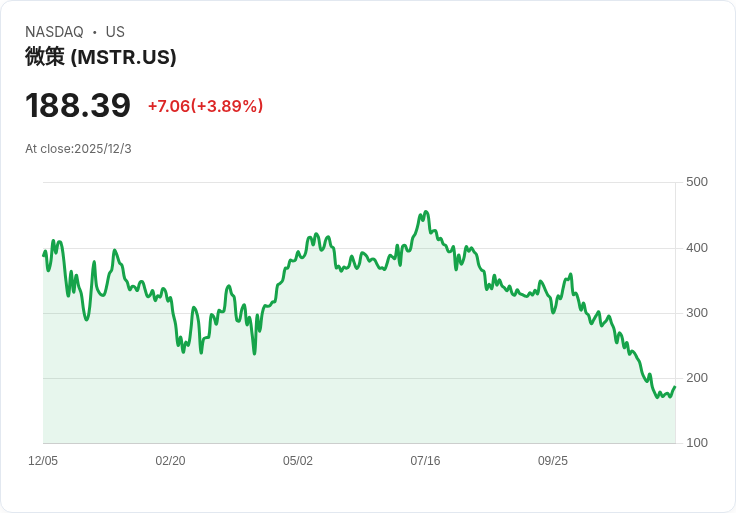Click the At close date text
The image size is (736, 513).
tap(78, 149)
